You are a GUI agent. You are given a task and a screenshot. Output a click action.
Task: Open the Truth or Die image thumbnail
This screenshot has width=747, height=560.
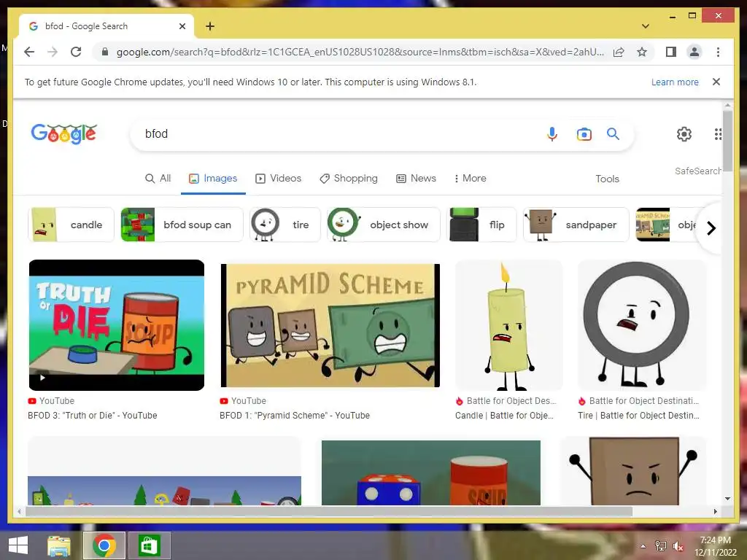point(117,324)
